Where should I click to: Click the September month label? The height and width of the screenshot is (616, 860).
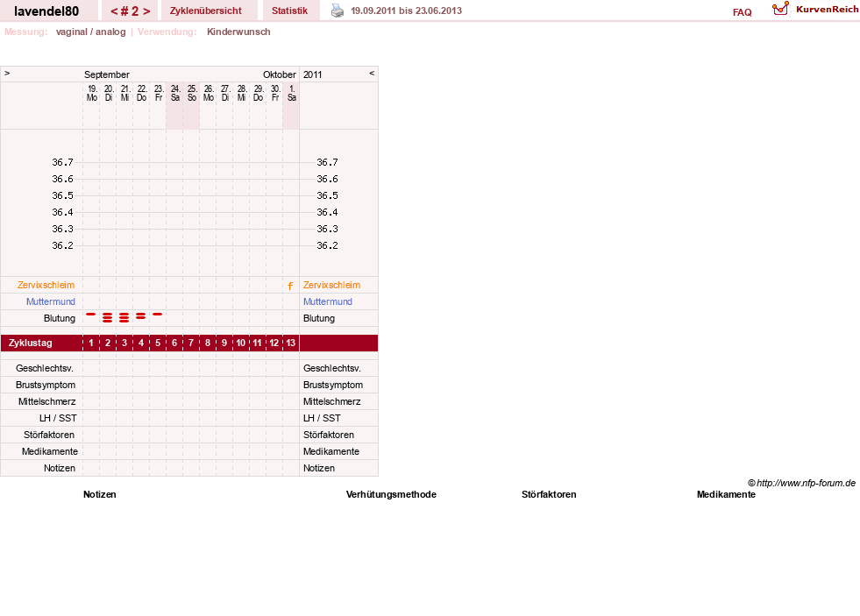(x=107, y=74)
